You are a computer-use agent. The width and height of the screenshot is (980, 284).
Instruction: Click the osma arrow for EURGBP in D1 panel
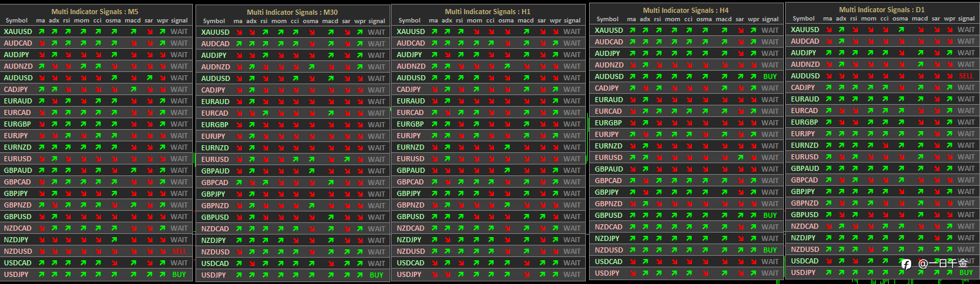point(900,122)
